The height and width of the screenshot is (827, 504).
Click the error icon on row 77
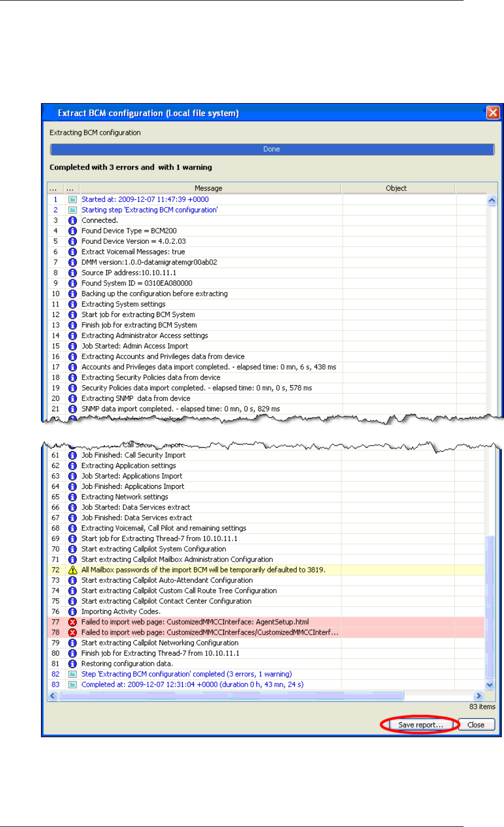72,622
